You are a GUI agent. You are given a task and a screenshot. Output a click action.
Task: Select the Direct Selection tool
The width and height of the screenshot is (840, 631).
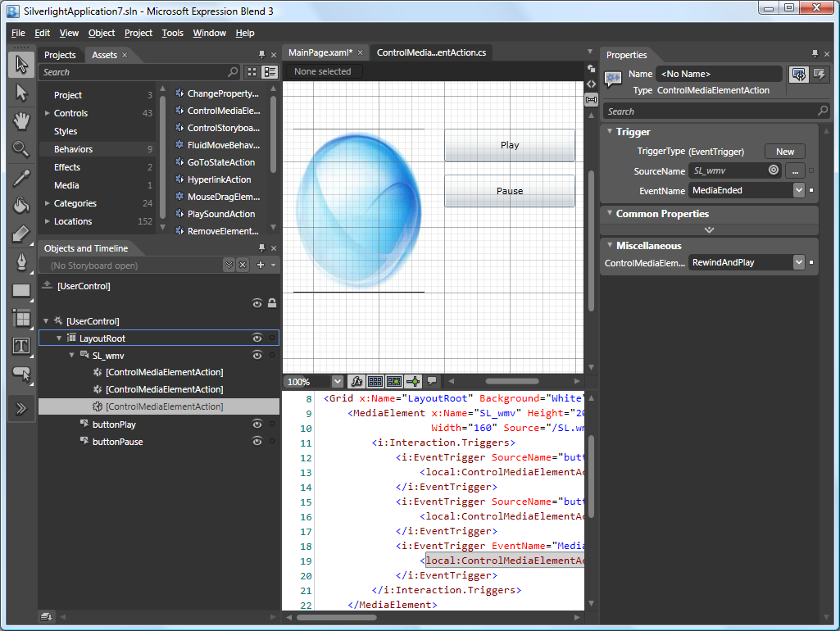21,93
